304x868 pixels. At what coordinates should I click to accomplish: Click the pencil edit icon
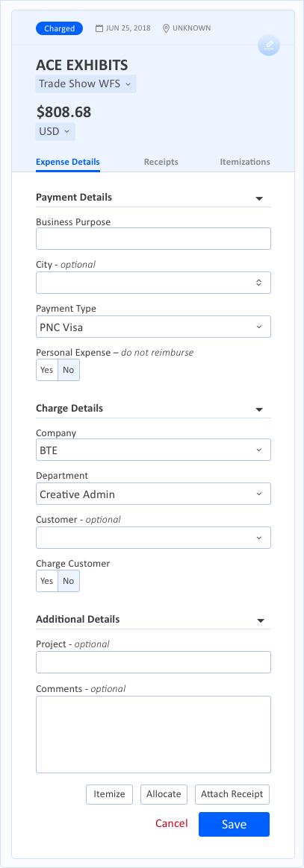(268, 45)
